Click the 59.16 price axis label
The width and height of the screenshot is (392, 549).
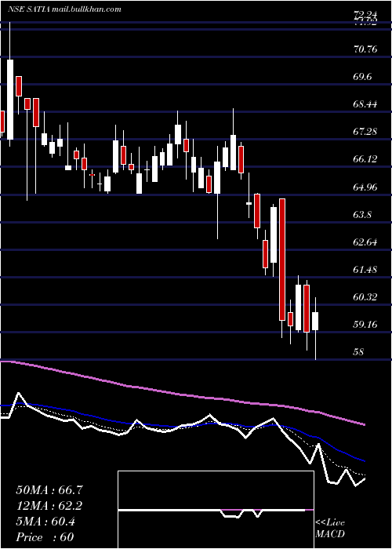click(x=365, y=325)
